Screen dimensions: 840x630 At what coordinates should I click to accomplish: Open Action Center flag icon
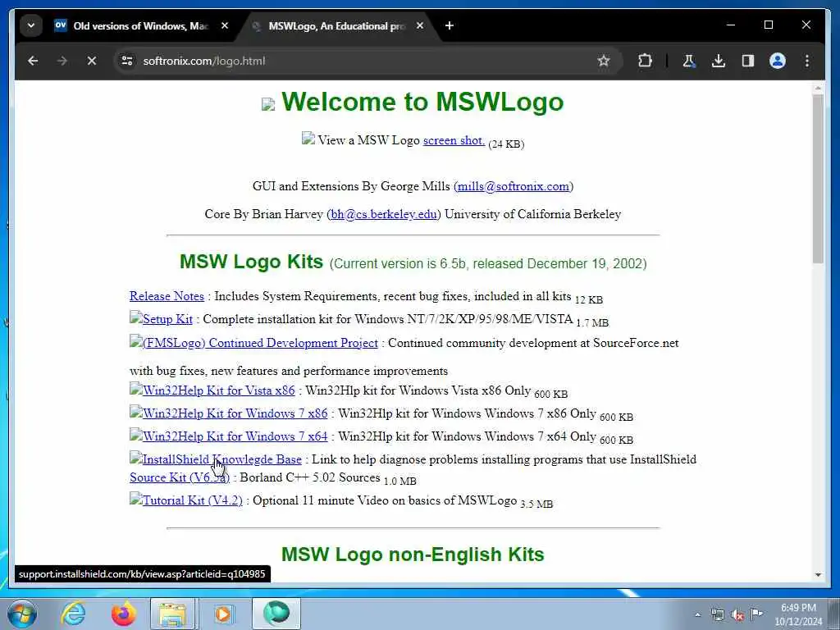click(757, 614)
